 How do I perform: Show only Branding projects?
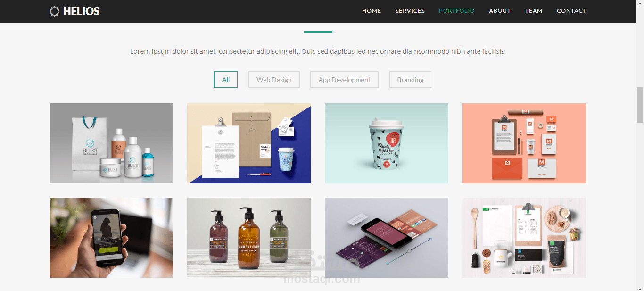(x=410, y=80)
